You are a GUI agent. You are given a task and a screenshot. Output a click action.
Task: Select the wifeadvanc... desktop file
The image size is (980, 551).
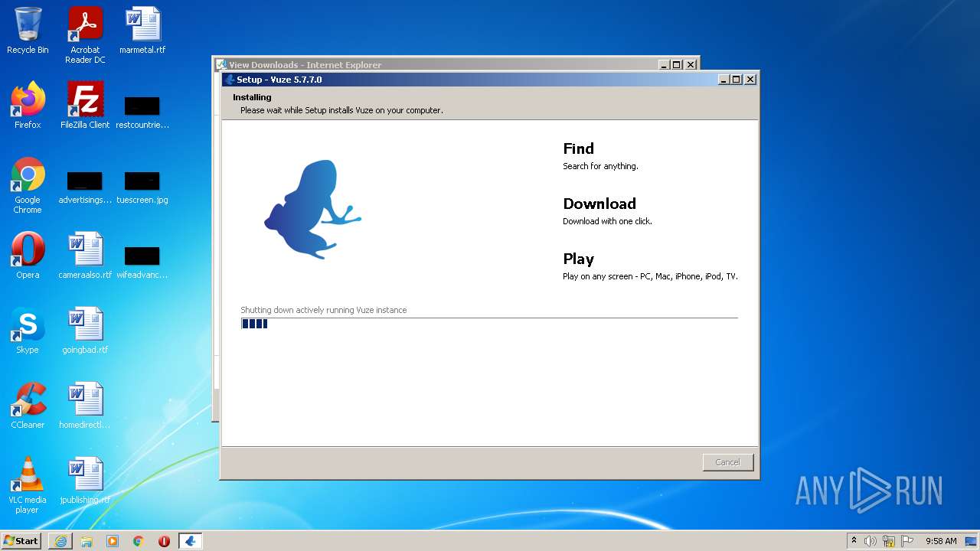tap(142, 262)
